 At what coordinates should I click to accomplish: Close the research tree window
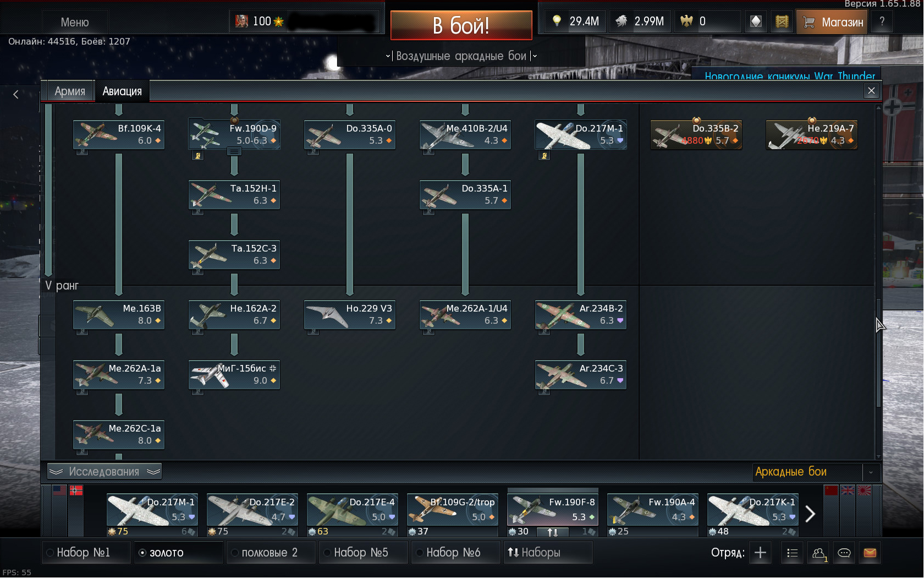click(871, 91)
